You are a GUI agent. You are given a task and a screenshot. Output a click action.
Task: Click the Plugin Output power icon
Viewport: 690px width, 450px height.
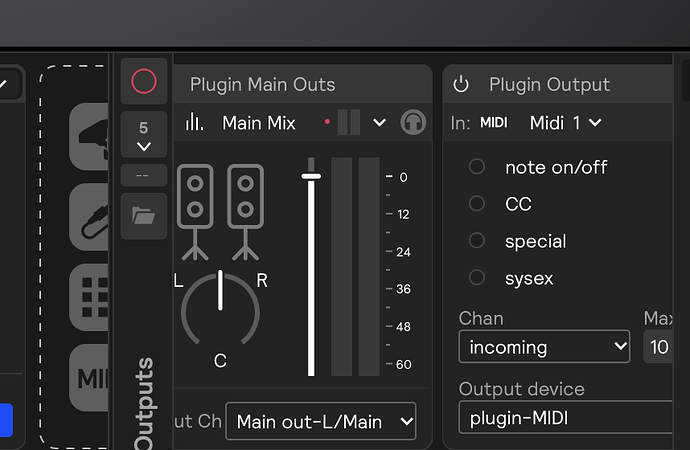461,85
